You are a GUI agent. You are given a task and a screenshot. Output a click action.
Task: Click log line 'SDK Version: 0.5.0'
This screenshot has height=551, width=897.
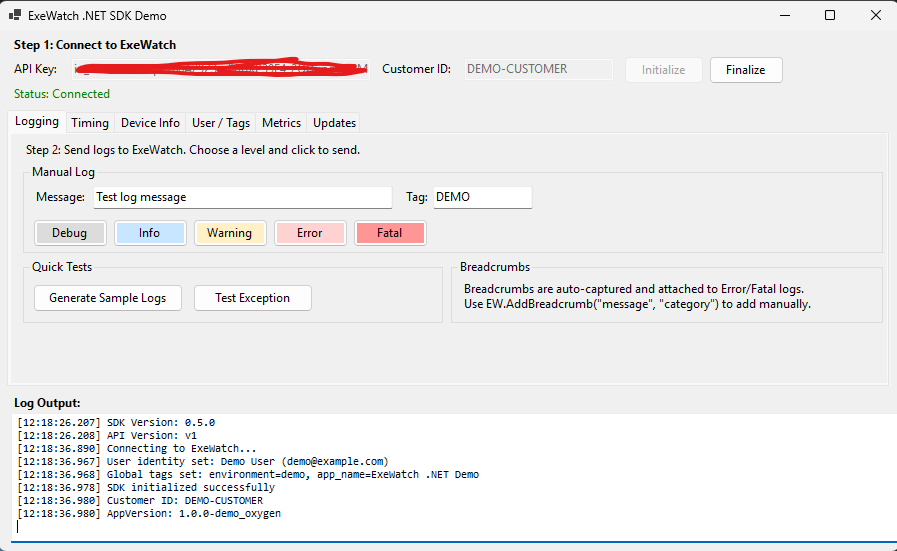pyautogui.click(x=116, y=423)
